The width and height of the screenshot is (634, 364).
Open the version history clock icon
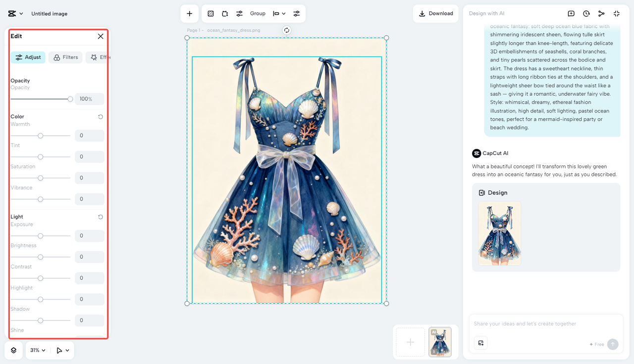(586, 13)
